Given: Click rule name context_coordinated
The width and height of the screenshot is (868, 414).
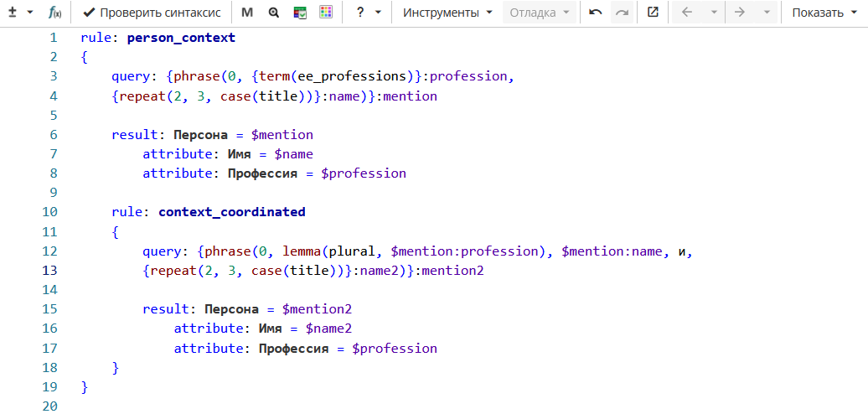Looking at the screenshot, I should click(x=231, y=212).
